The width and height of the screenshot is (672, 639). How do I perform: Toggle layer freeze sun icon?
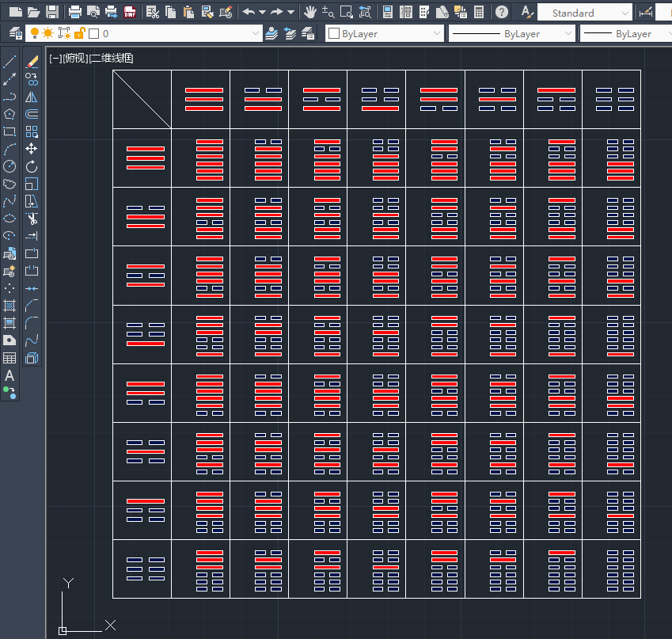tap(49, 33)
